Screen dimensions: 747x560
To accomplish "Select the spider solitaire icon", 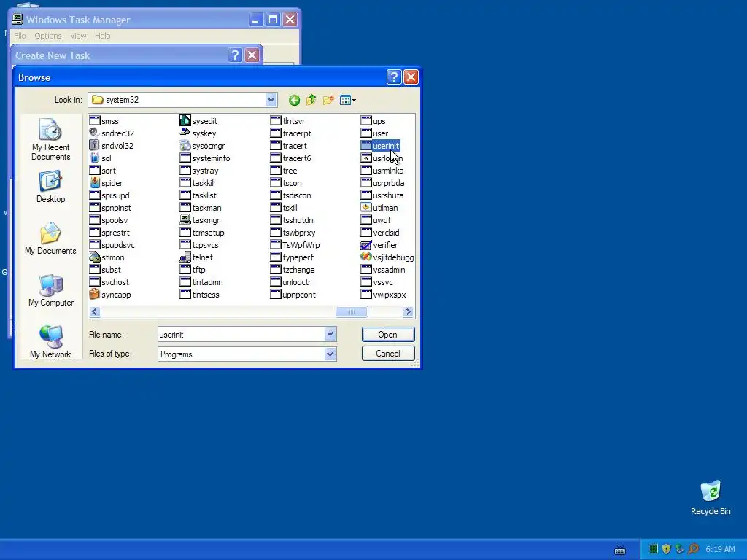I will [94, 183].
